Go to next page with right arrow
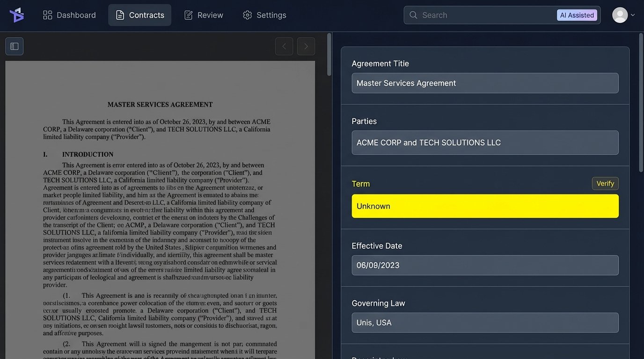Viewport: 644px width, 359px height. click(306, 46)
